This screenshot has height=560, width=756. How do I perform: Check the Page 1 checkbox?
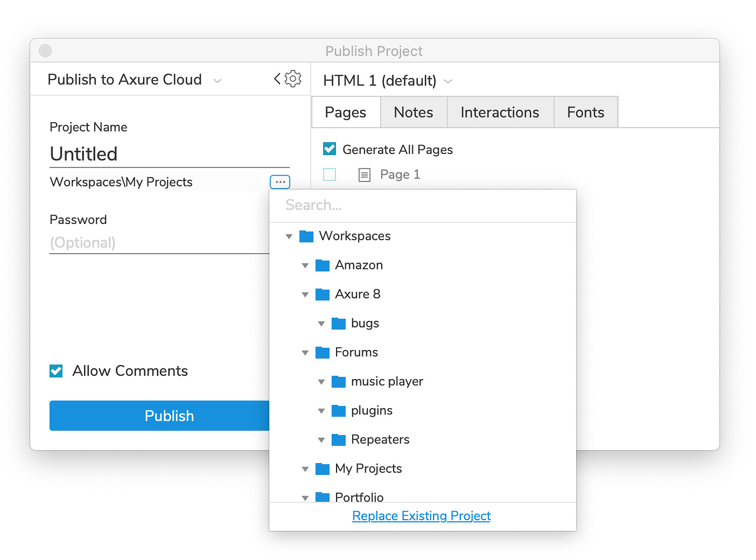[x=329, y=174]
